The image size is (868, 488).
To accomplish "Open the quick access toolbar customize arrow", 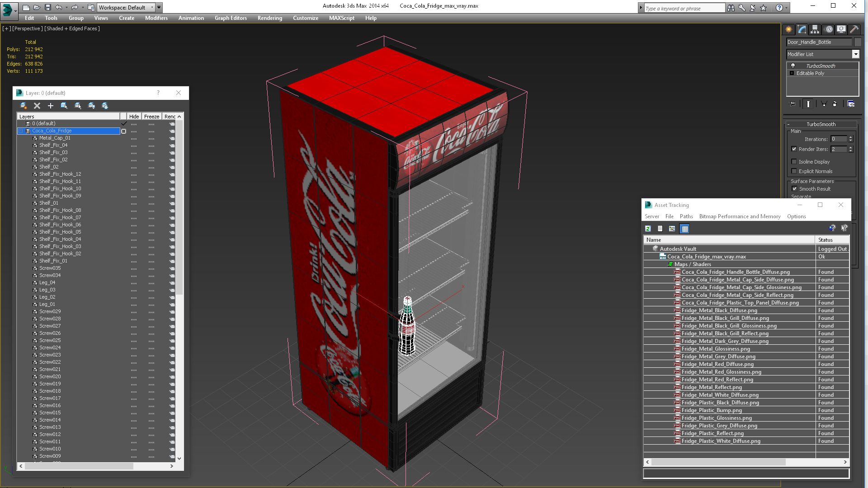I will [x=159, y=8].
